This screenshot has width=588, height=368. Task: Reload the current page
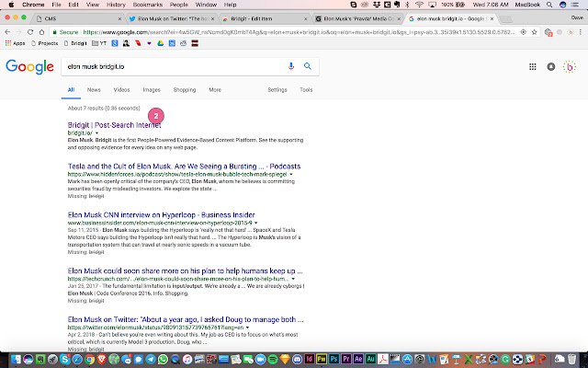30,32
